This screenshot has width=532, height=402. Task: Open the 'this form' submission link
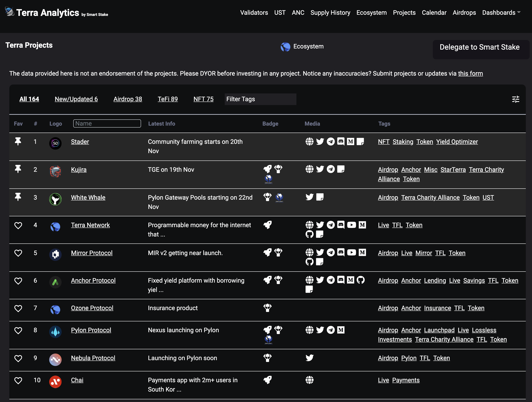click(470, 74)
